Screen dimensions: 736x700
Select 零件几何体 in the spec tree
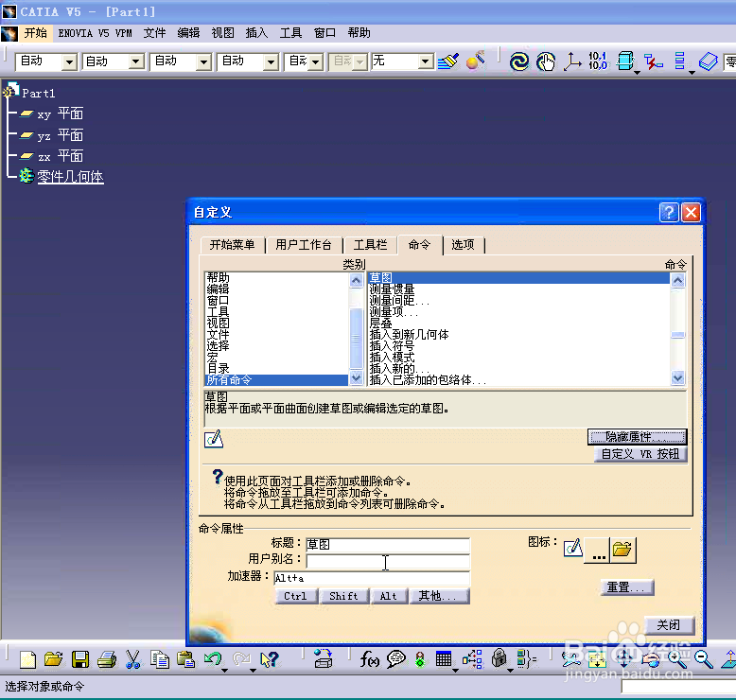pos(70,177)
